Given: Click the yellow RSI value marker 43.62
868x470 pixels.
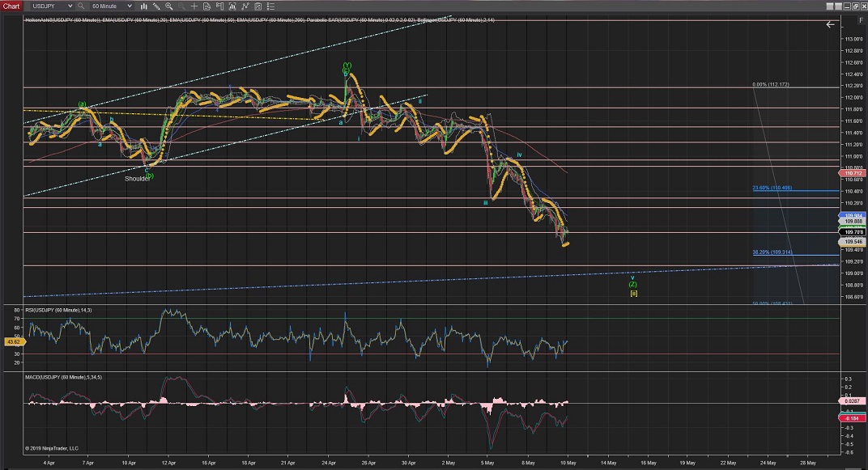Looking at the screenshot, I should click(11, 343).
